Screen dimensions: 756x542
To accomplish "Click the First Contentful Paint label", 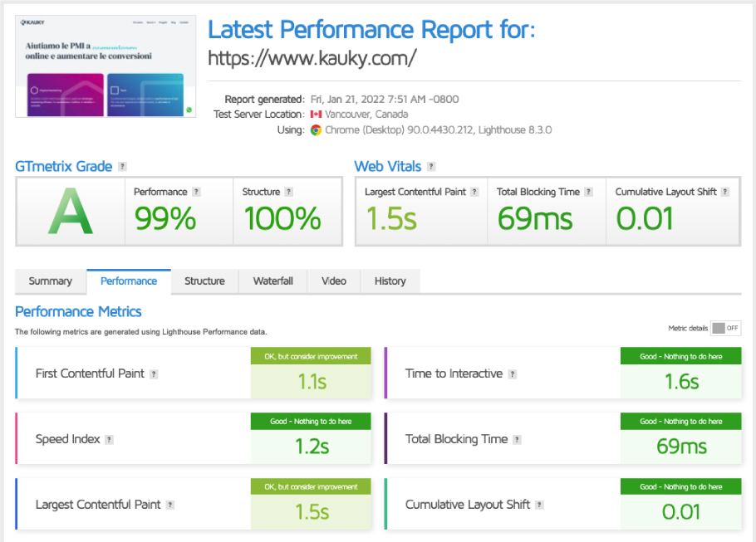I will pos(91,374).
